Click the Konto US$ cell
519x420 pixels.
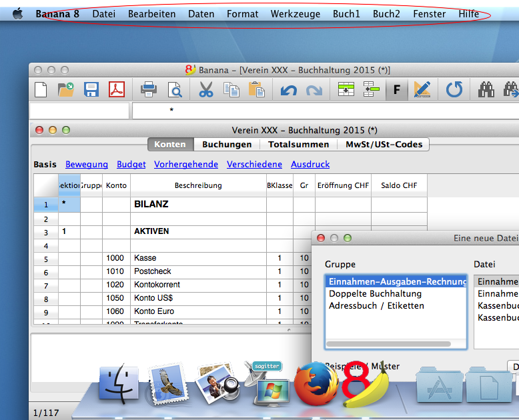tap(198, 298)
